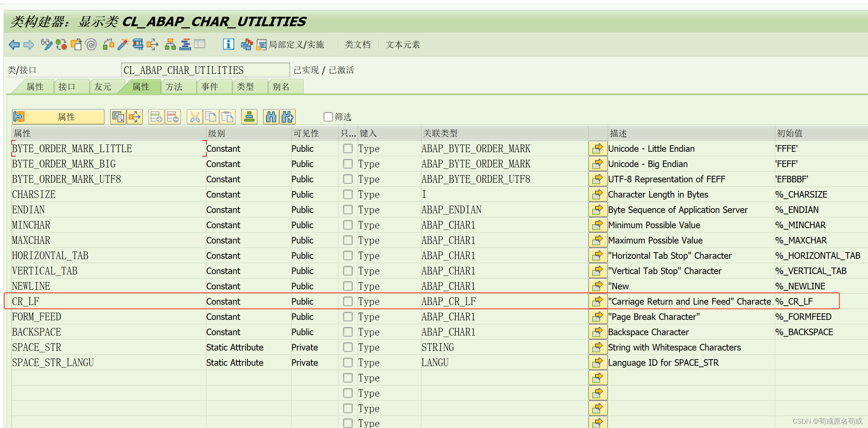Select the VERTICAL_TAB attribute name
868x428 pixels.
(x=45, y=271)
